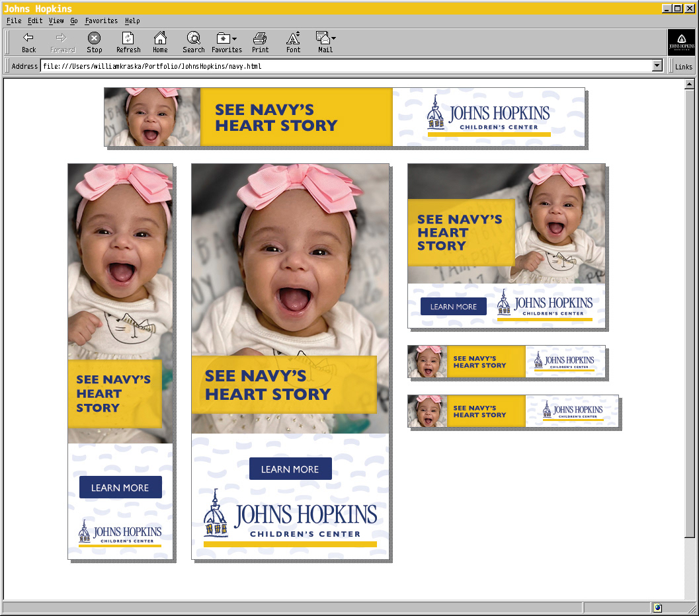Open the Help menu
This screenshot has height=616, width=699.
[x=132, y=20]
